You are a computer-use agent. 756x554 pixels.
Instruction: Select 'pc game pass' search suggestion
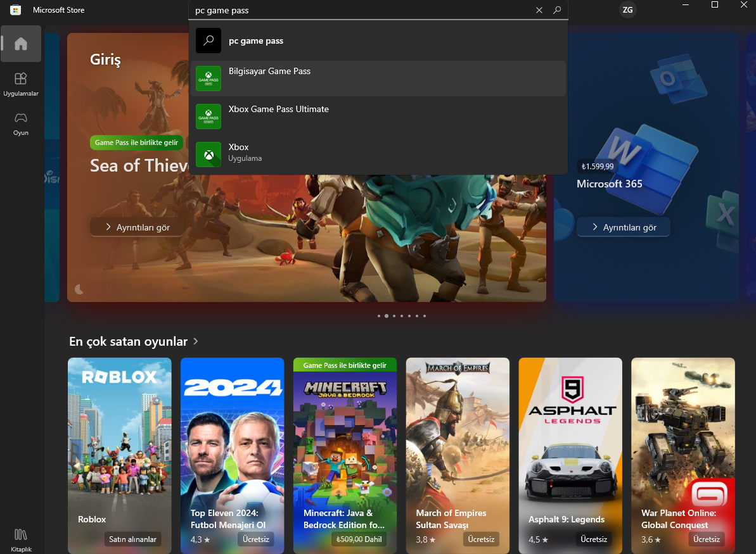point(378,41)
